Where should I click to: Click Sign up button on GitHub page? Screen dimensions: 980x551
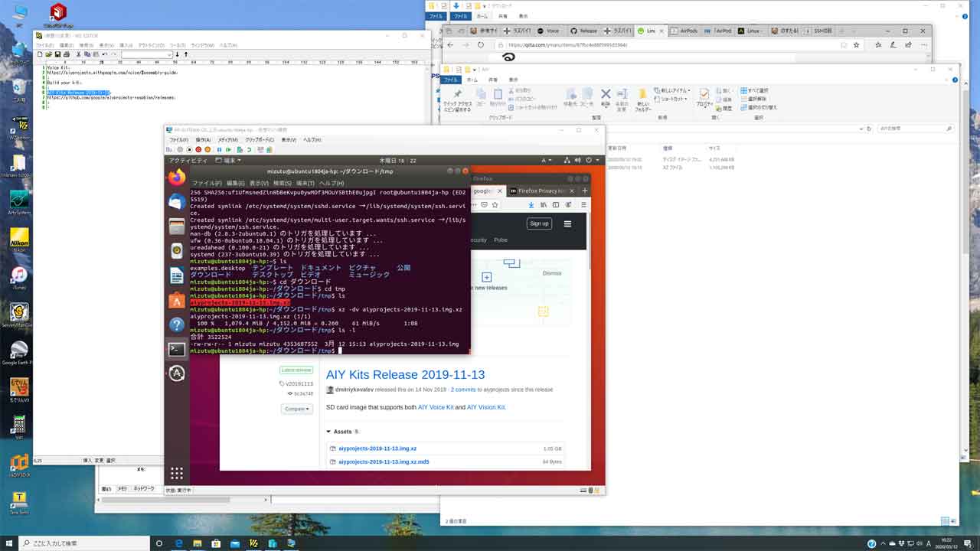(539, 223)
